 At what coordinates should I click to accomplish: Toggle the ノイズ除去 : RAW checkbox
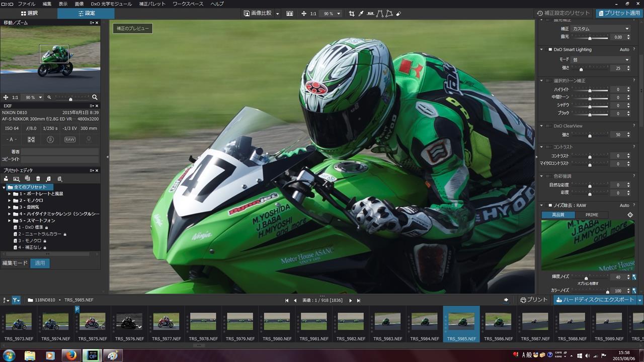click(x=549, y=205)
